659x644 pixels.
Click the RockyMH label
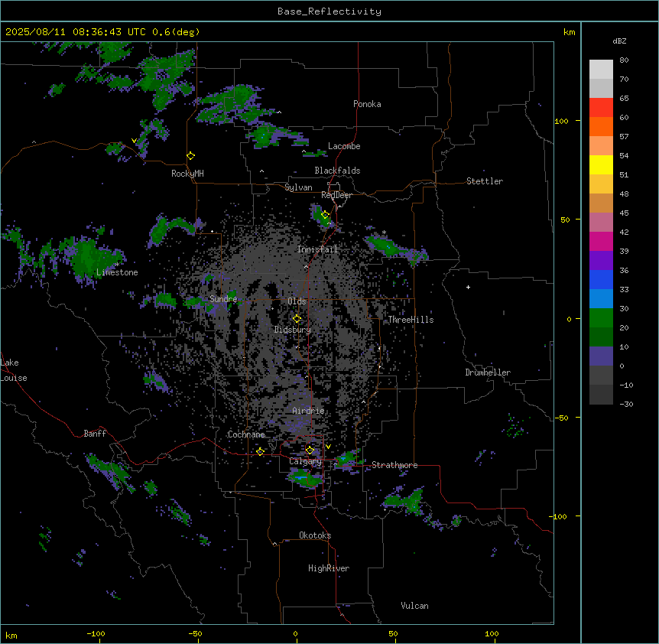pos(187,174)
